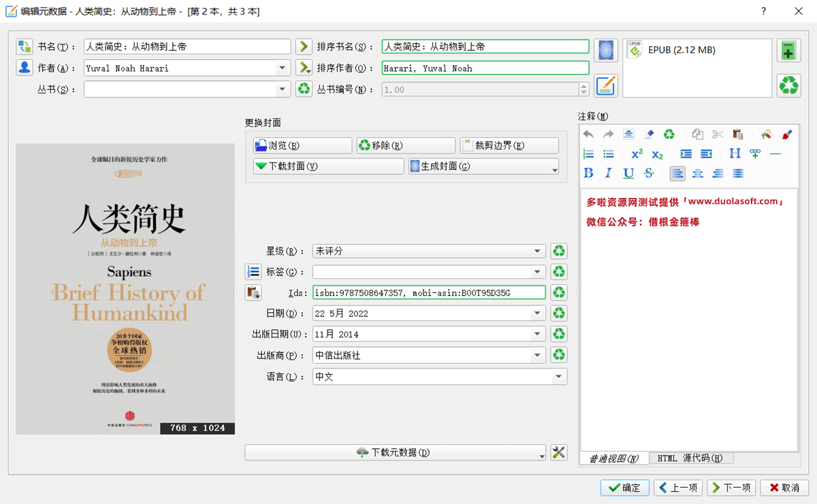Copy icon in comments toolbar

click(x=697, y=135)
